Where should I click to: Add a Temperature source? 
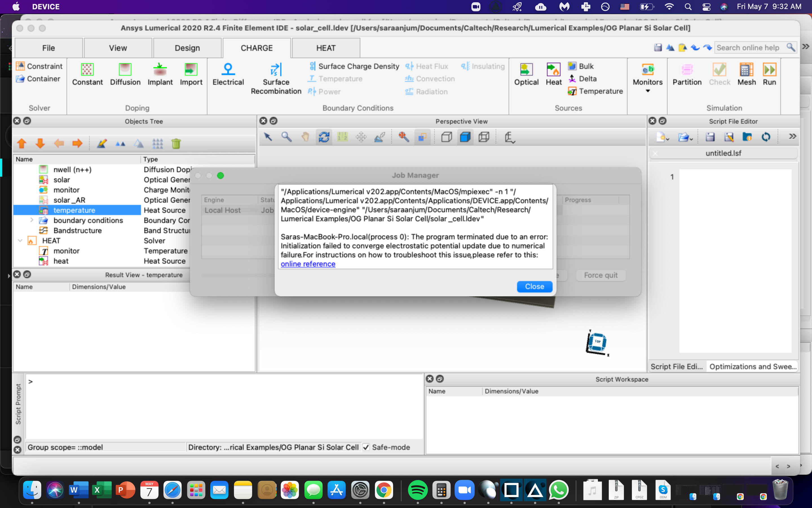595,91
